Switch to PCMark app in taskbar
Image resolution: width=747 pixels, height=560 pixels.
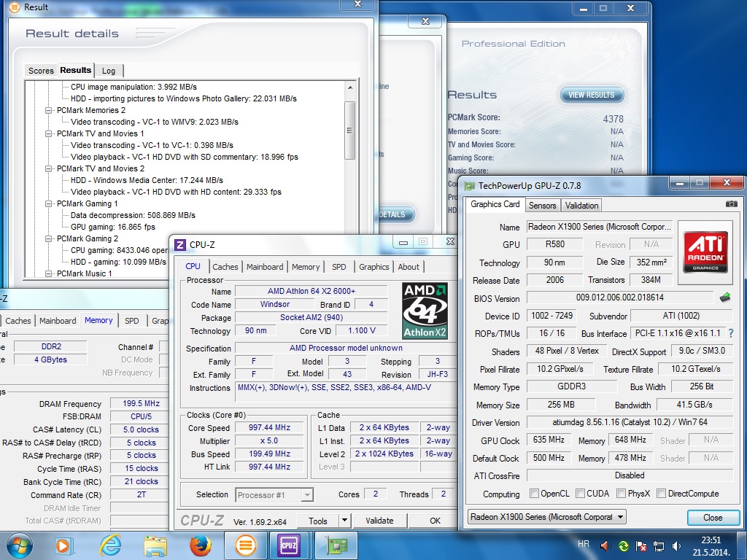click(246, 545)
